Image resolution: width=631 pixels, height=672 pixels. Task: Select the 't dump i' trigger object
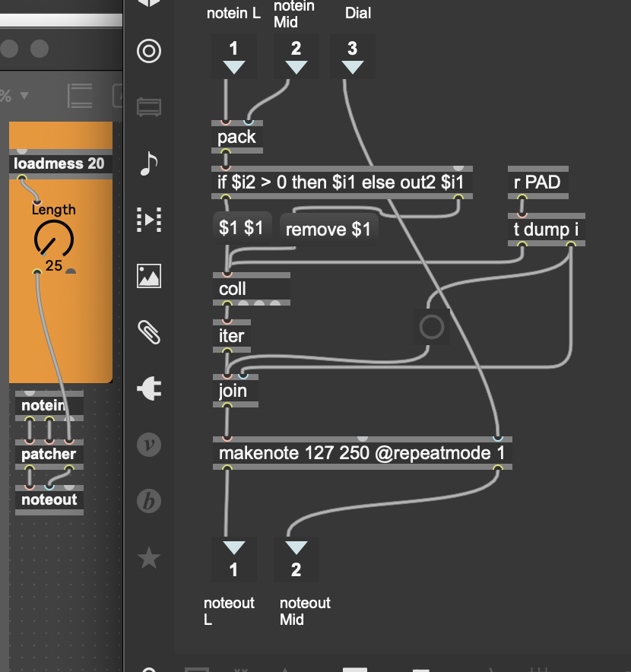point(547,230)
